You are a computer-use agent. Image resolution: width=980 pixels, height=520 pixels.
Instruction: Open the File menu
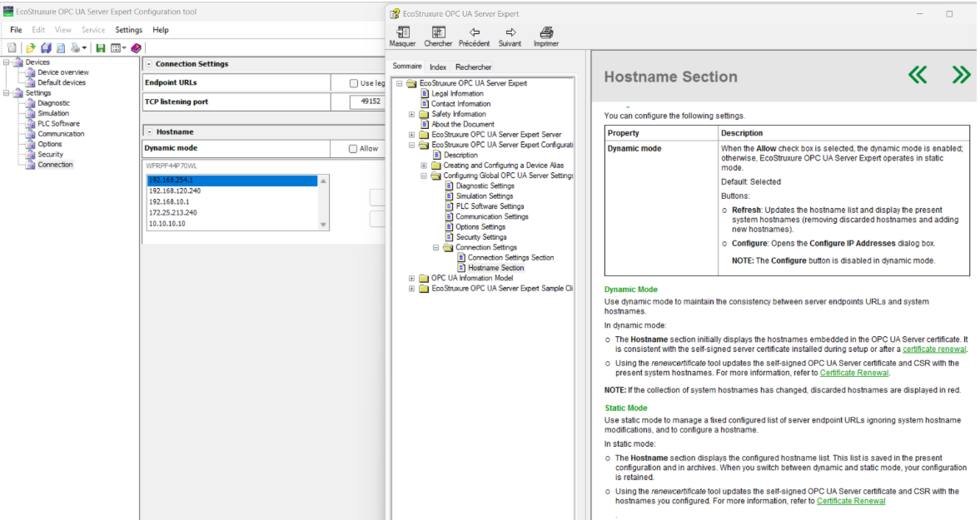16,30
